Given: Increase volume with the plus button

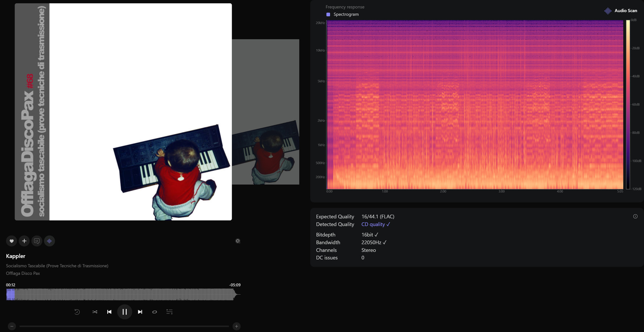Looking at the screenshot, I should click(x=236, y=326).
